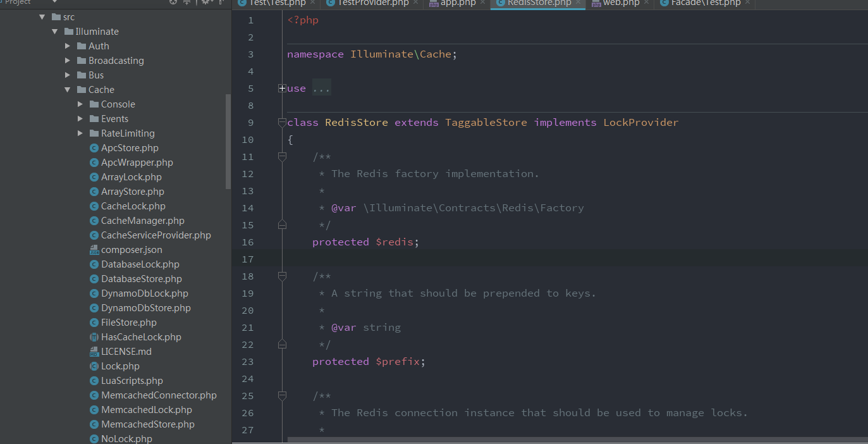Expand the RateLimiting folder
868x444 pixels.
click(x=80, y=133)
